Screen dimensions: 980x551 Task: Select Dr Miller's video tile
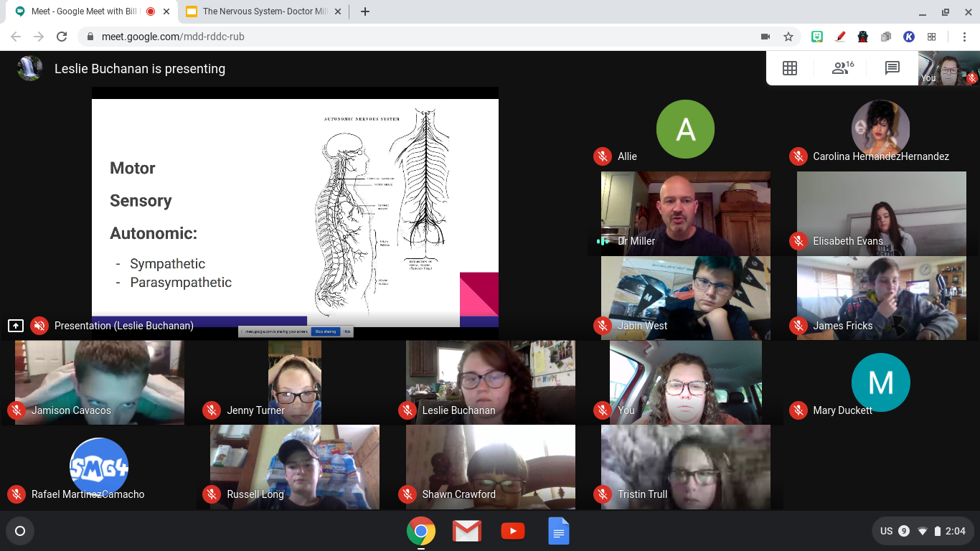click(685, 213)
